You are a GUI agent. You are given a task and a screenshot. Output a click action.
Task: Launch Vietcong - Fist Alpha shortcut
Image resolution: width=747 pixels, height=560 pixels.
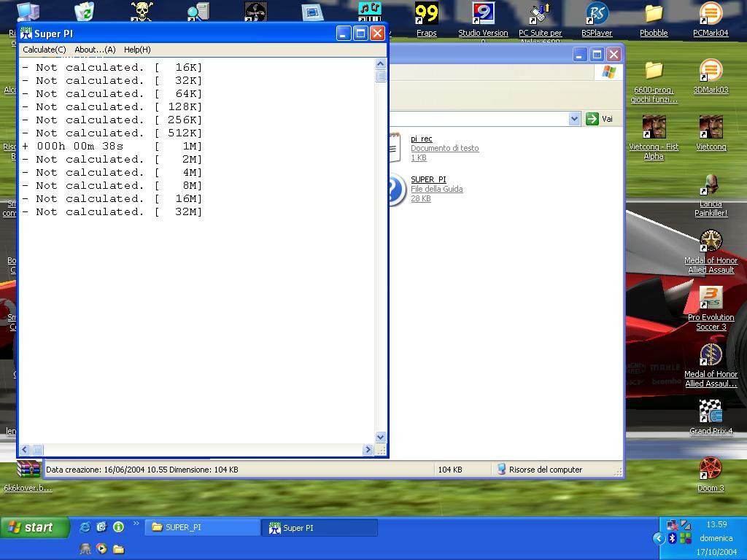[x=654, y=138]
